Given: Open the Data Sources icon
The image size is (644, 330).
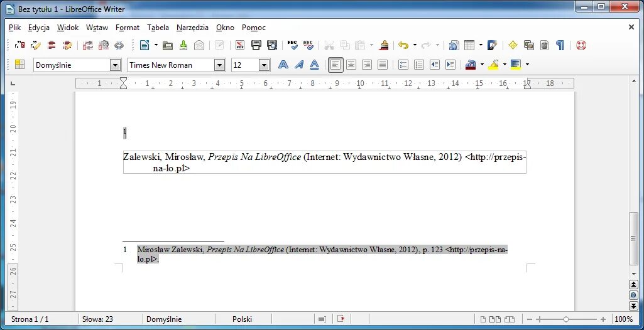Looking at the screenshot, I should click(x=545, y=45).
